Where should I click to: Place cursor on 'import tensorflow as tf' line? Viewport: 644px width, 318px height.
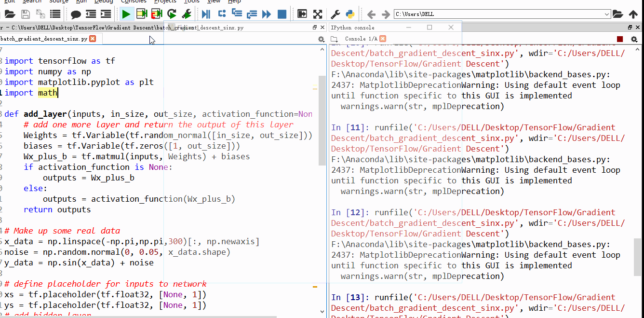click(x=60, y=61)
